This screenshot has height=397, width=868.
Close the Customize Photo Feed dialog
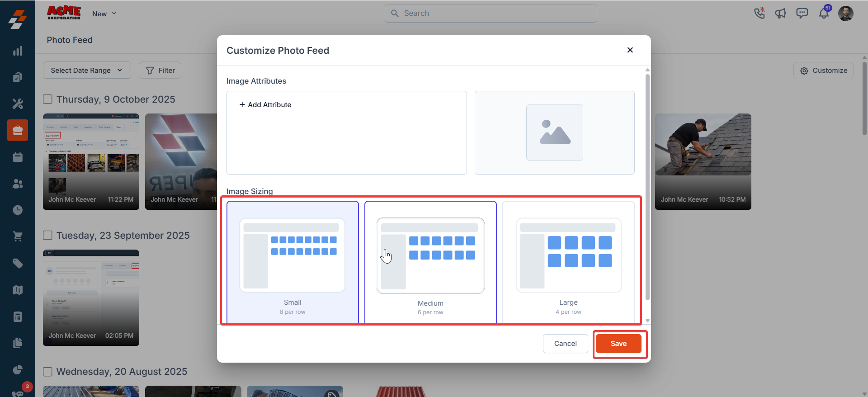coord(630,50)
